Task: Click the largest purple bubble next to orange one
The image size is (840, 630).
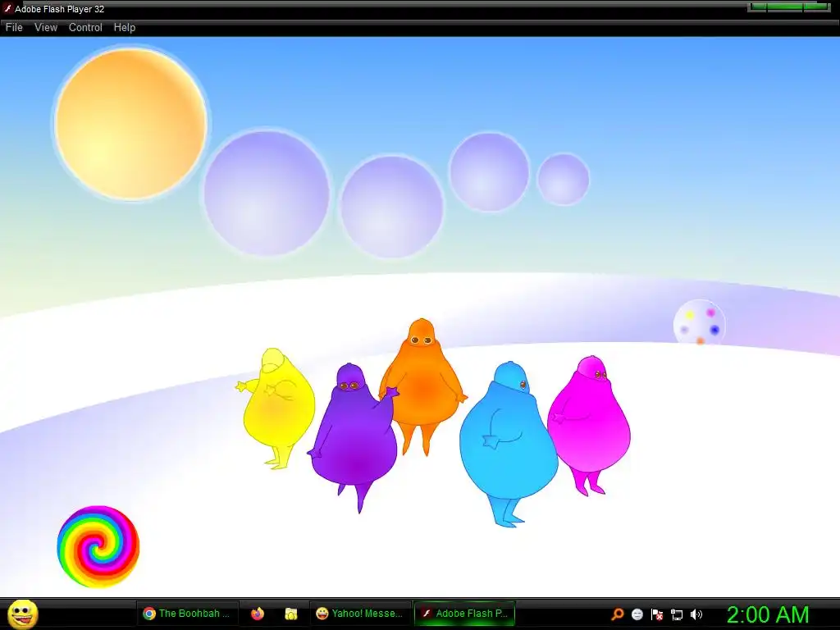Action: pos(267,193)
